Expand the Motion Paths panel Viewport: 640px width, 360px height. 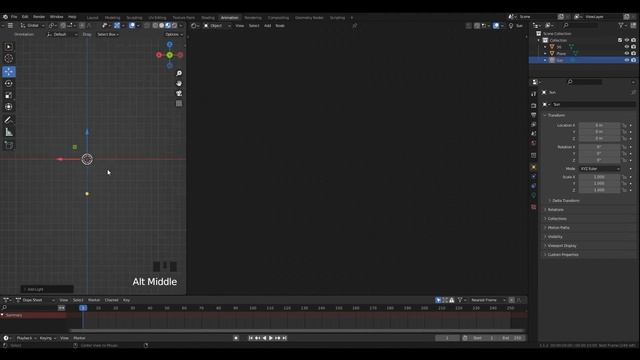[557, 227]
